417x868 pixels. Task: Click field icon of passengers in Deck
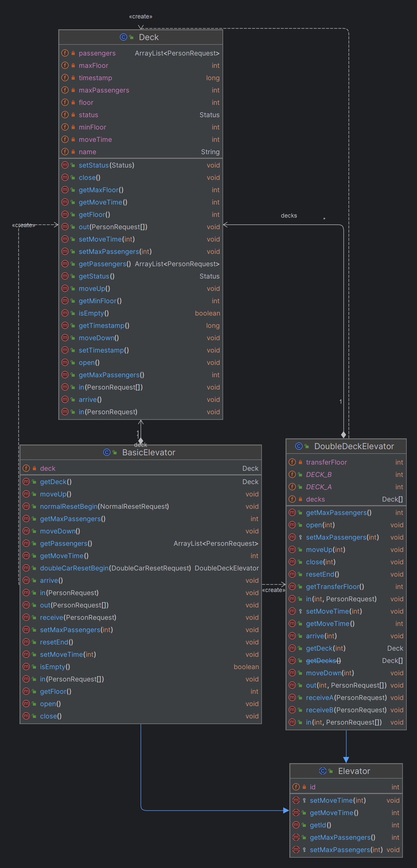pyautogui.click(x=65, y=53)
